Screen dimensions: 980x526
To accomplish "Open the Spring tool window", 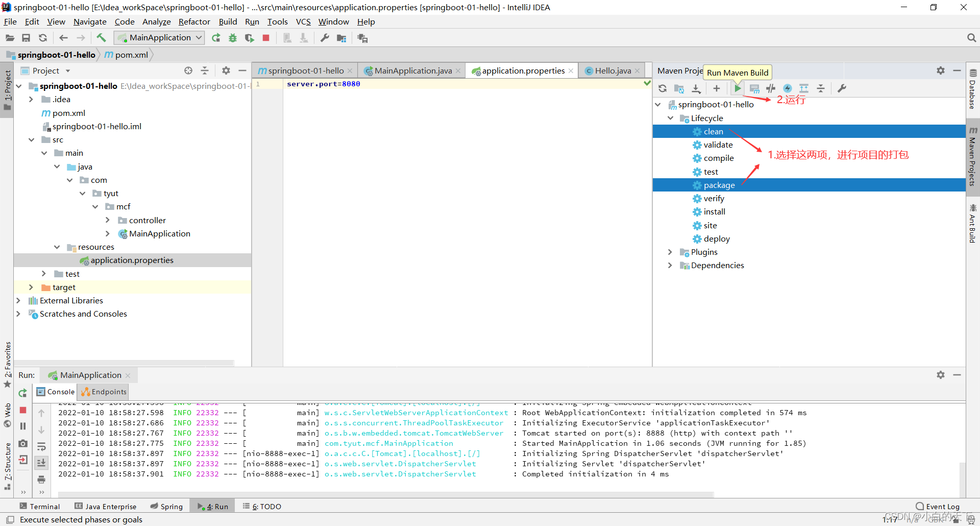I will pyautogui.click(x=166, y=507).
